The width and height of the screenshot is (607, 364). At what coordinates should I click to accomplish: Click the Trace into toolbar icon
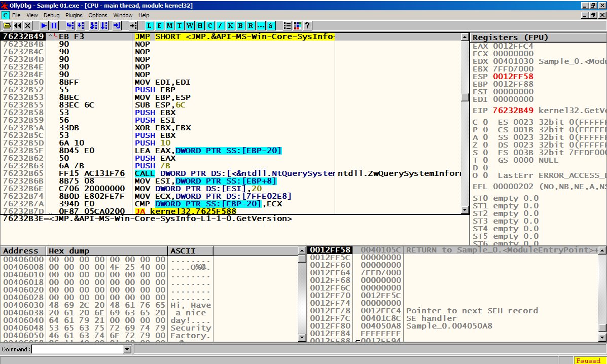[94, 25]
